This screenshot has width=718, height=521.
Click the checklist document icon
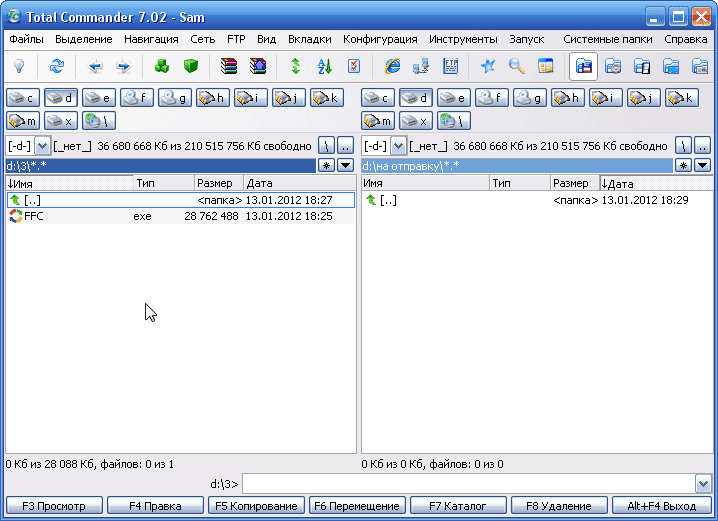point(354,66)
